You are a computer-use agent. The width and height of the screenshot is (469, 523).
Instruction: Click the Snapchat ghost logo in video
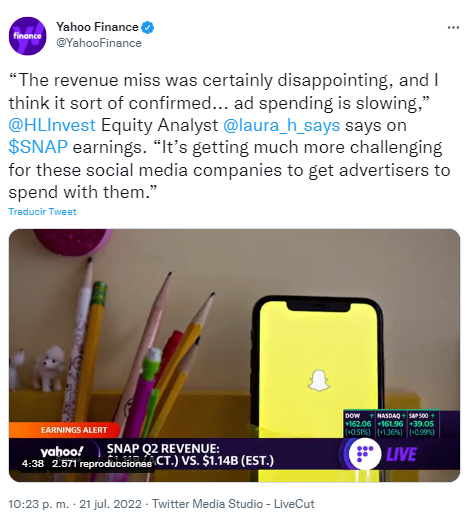tap(319, 380)
